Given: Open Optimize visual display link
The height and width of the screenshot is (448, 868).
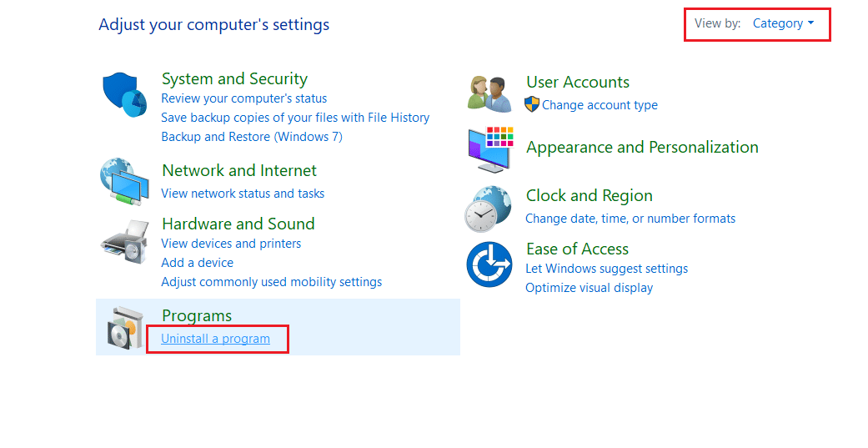Looking at the screenshot, I should tap(589, 288).
